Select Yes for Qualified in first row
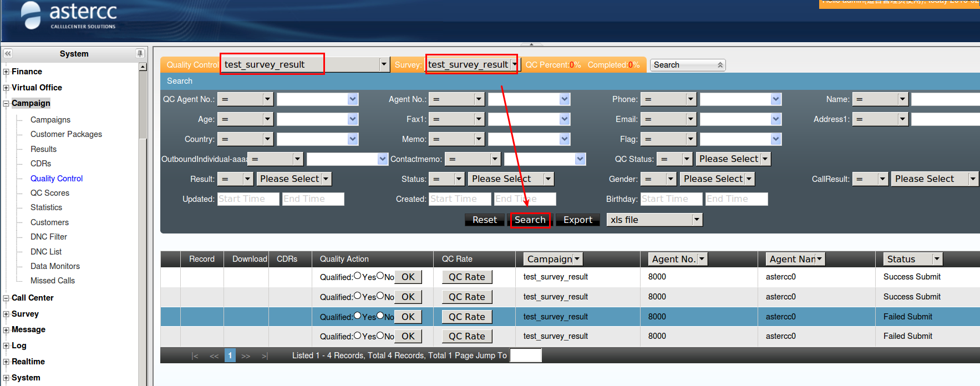Viewport: 980px width, 386px height. pos(358,276)
